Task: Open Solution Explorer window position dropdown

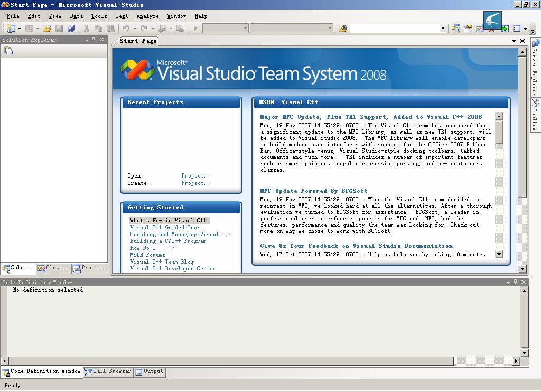Action: [87, 40]
